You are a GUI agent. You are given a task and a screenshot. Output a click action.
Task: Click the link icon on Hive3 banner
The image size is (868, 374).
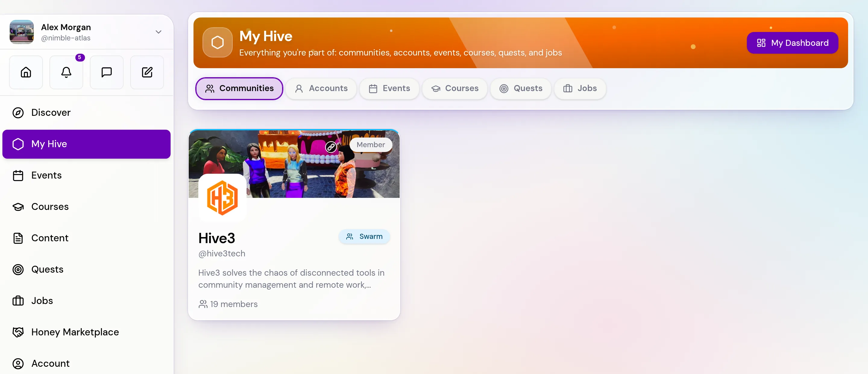[331, 147]
